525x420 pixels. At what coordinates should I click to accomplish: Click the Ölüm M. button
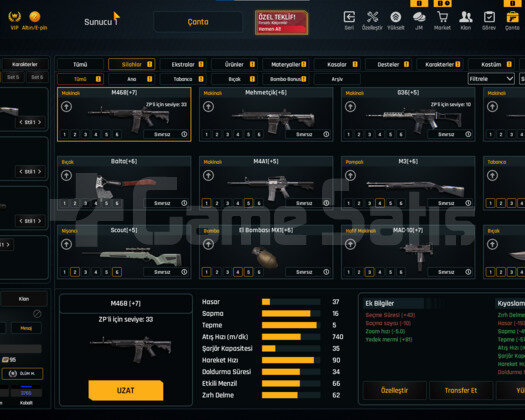point(22,373)
